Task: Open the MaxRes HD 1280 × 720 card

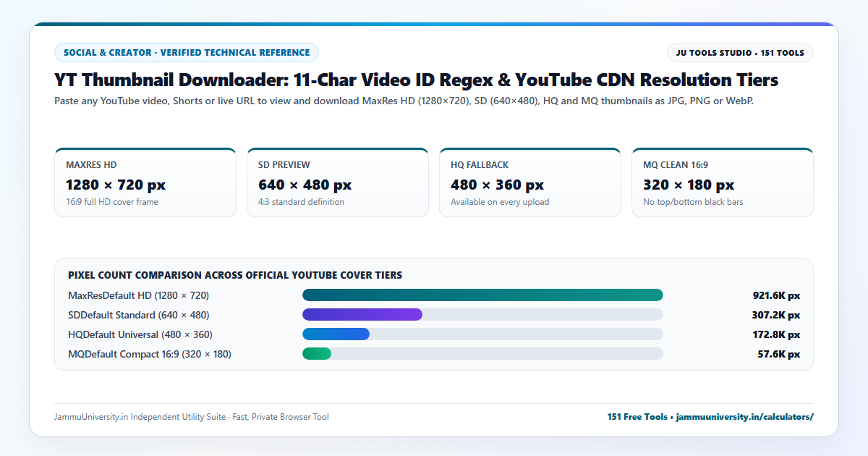Action: (x=145, y=182)
